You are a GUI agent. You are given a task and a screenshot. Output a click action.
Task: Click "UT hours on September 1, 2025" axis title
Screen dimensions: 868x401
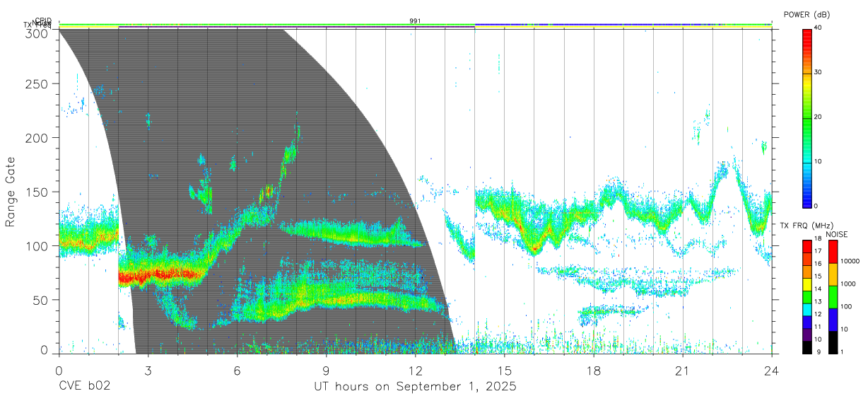tap(415, 387)
